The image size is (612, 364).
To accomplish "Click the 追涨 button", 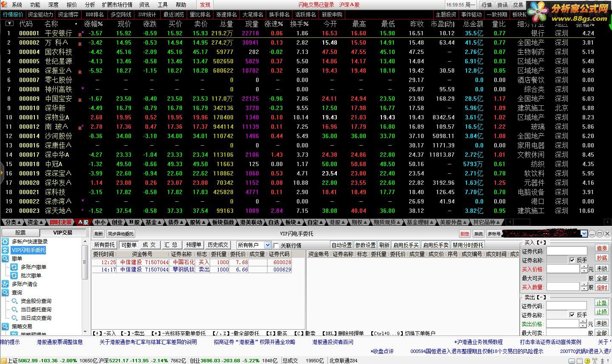I will [602, 248].
